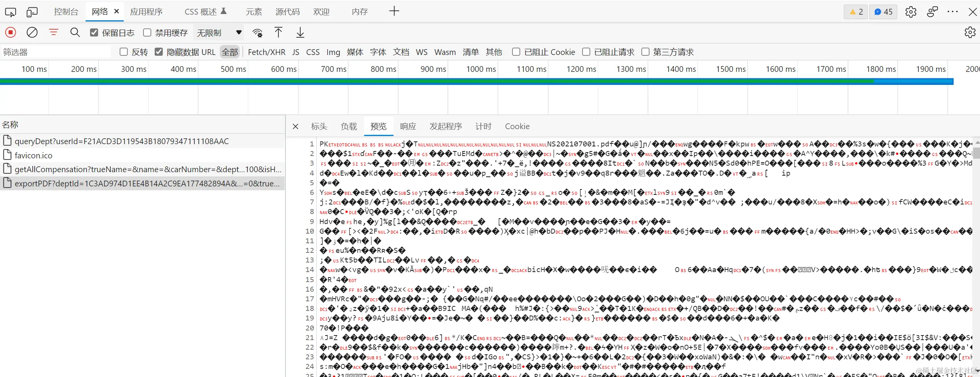The height and width of the screenshot is (377, 980).
Task: Import HAR file upload arrow
Action: 278,33
